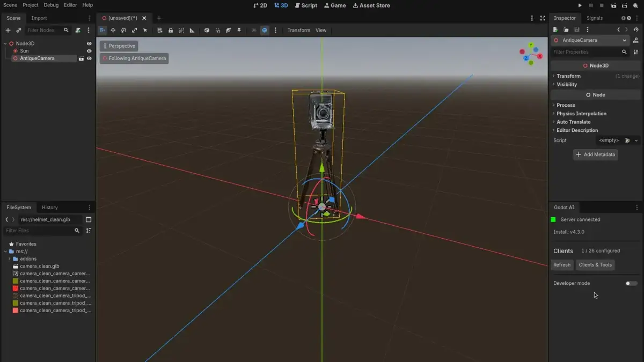Click the group selected nodes icon

point(181,30)
